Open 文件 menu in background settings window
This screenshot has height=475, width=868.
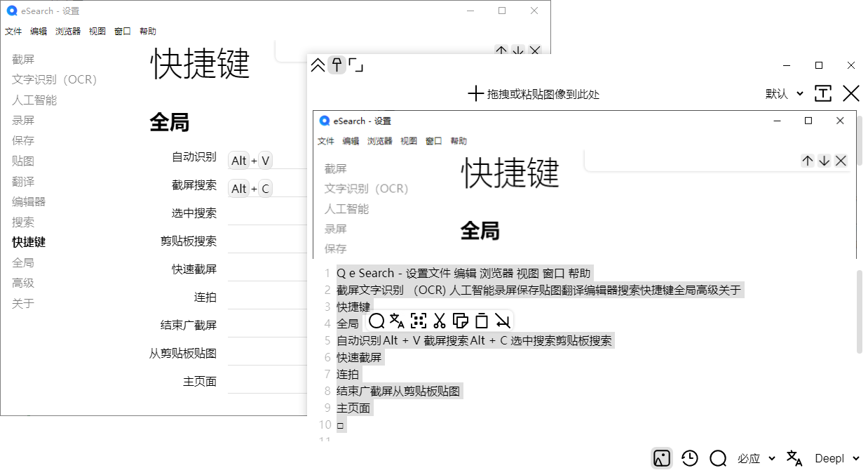pos(13,31)
